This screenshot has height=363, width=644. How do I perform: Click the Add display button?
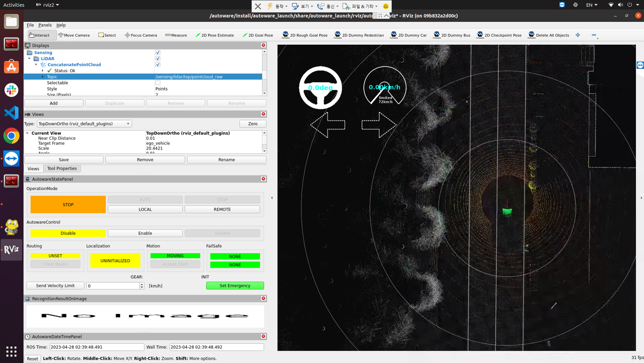54,103
